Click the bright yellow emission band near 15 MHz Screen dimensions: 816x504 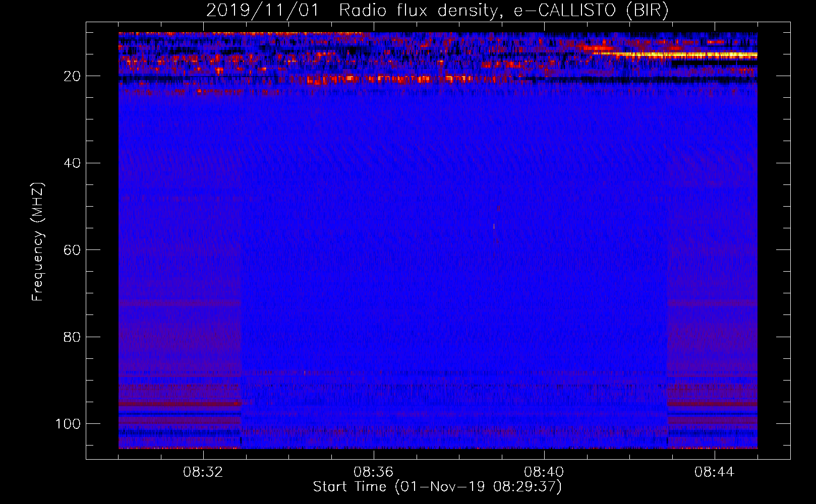(676, 54)
